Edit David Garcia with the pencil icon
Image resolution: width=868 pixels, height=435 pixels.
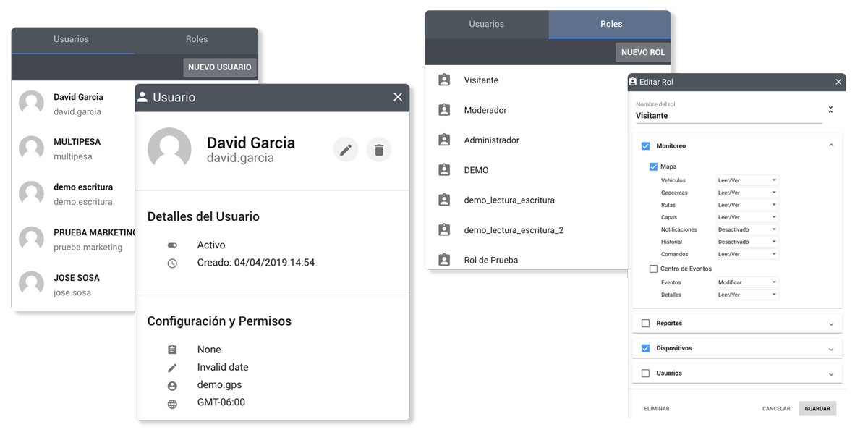pos(346,150)
